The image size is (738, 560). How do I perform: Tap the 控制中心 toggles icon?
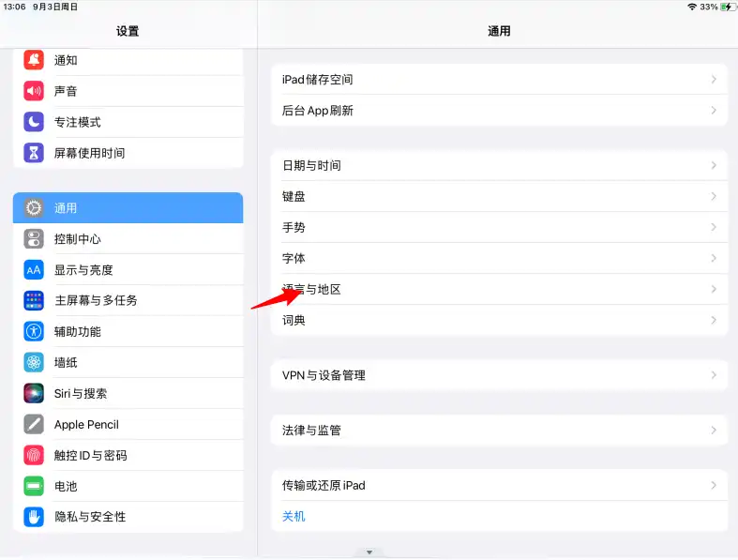(x=34, y=239)
